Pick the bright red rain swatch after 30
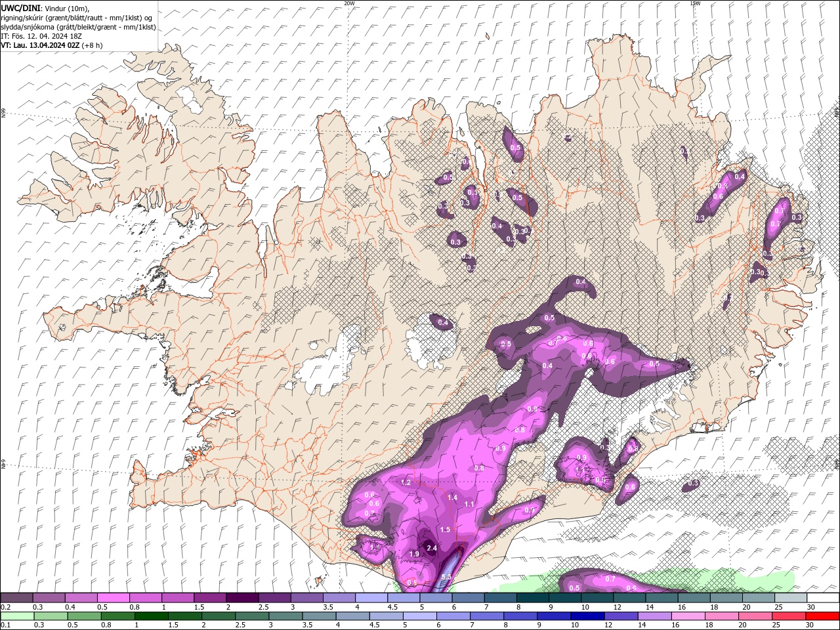The image size is (840, 630). tap(823, 616)
